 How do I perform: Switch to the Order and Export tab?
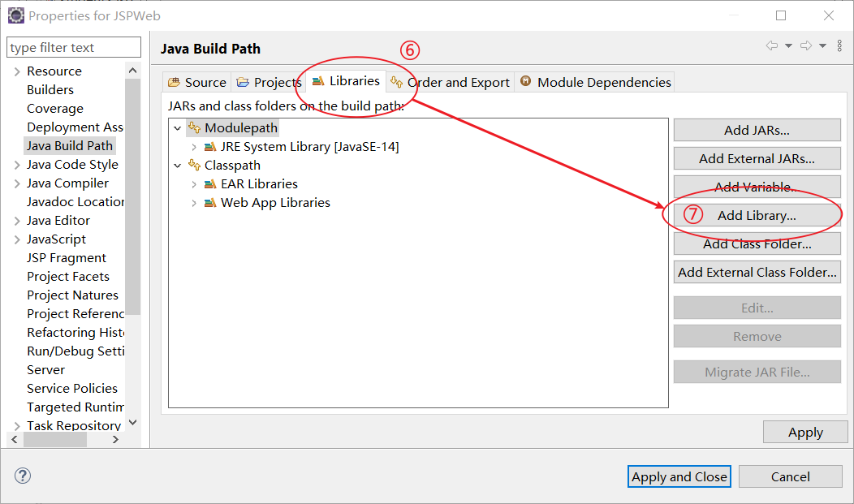451,82
